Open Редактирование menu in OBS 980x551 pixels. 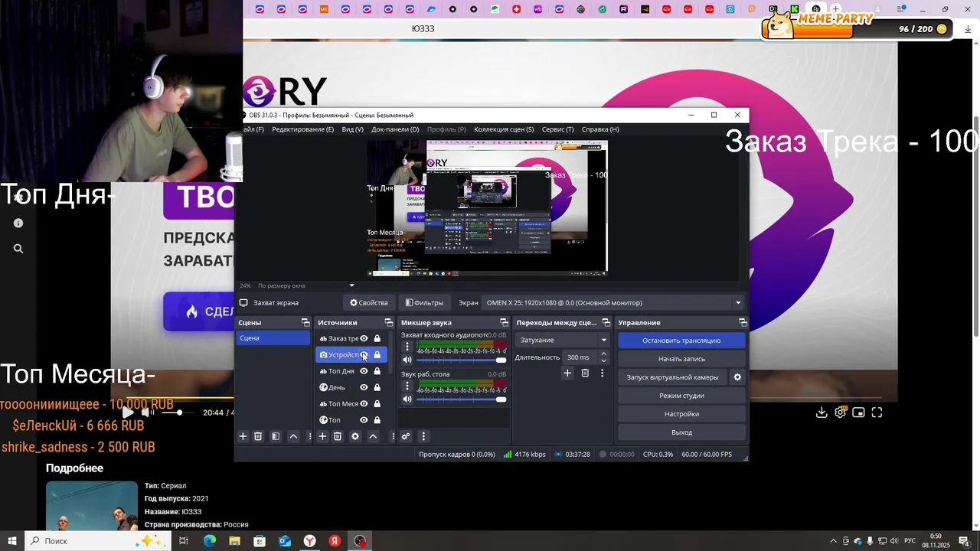(x=302, y=129)
